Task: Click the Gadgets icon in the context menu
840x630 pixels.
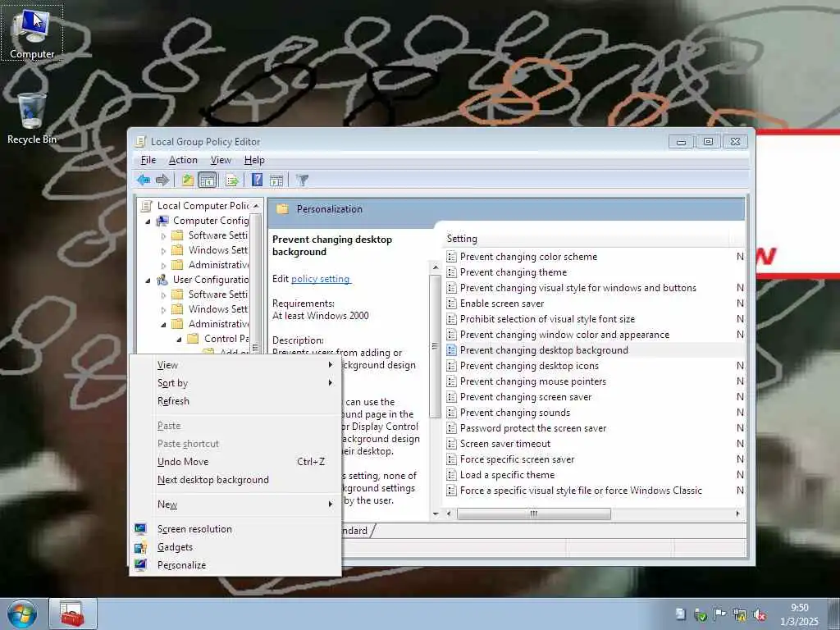Action: [x=140, y=547]
